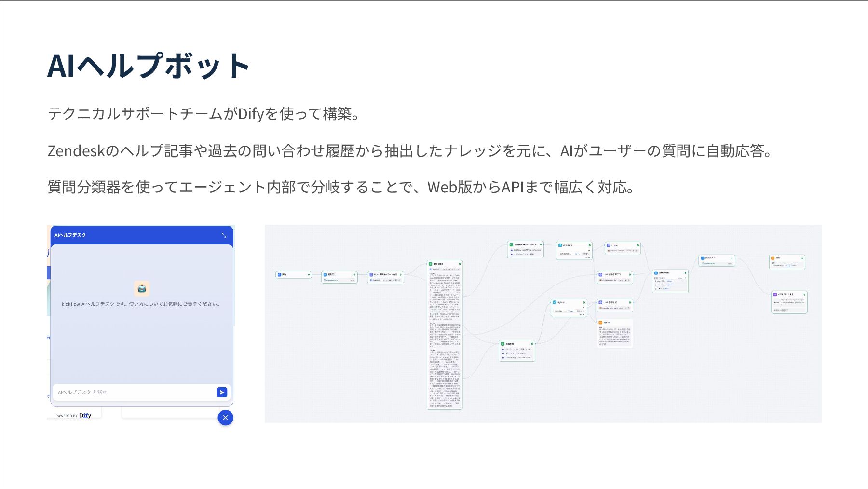868x489 pixels.
Task: Click the classifier prompt text block
Action: pyautogui.click(x=445, y=340)
